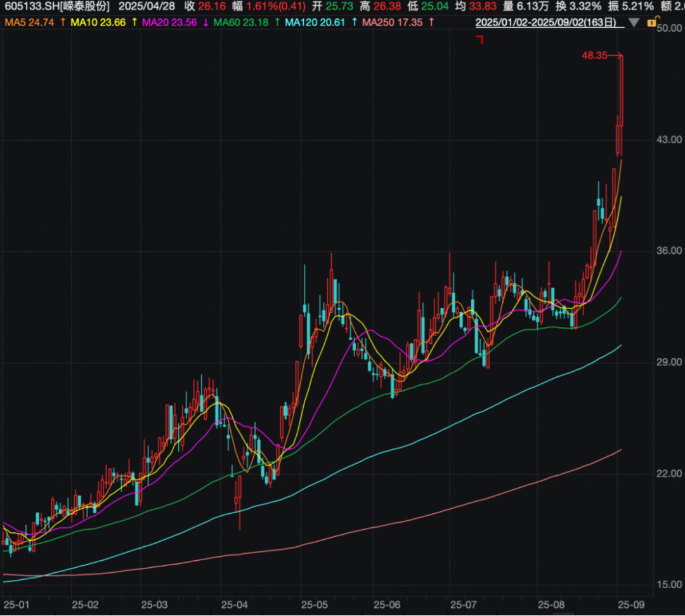Click the up arrow next to MA5
This screenshot has height=616, width=685.
point(63,22)
